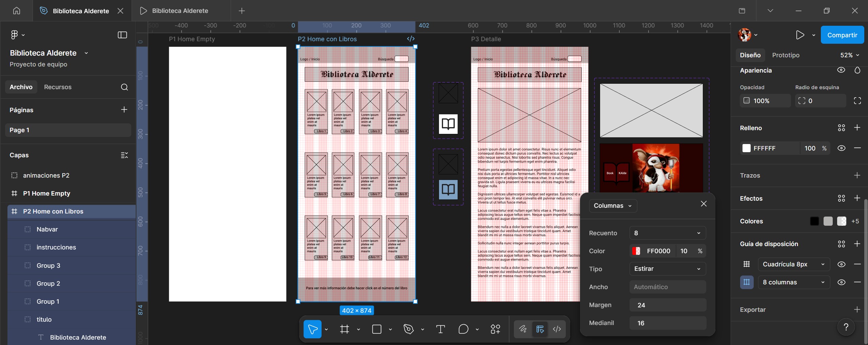The width and height of the screenshot is (868, 345).
Task: Toggle visibility of the FFFFFF fill
Action: pos(841,148)
